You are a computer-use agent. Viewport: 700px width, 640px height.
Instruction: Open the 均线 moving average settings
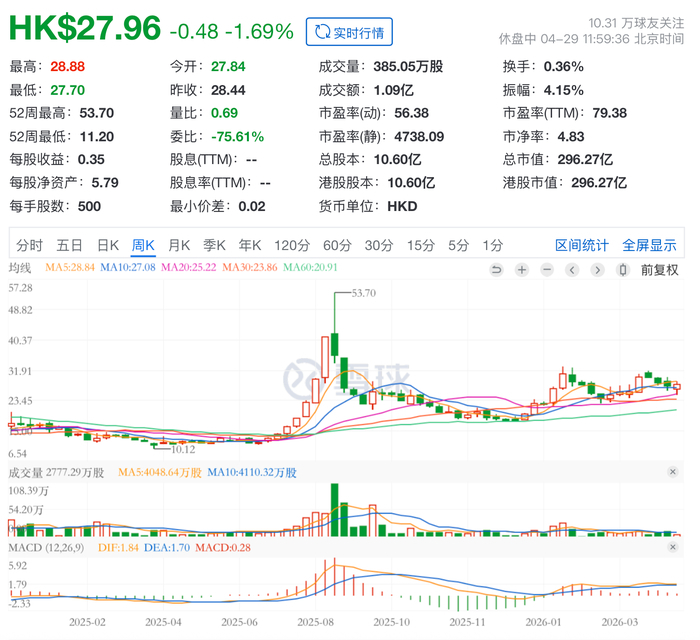click(x=21, y=268)
